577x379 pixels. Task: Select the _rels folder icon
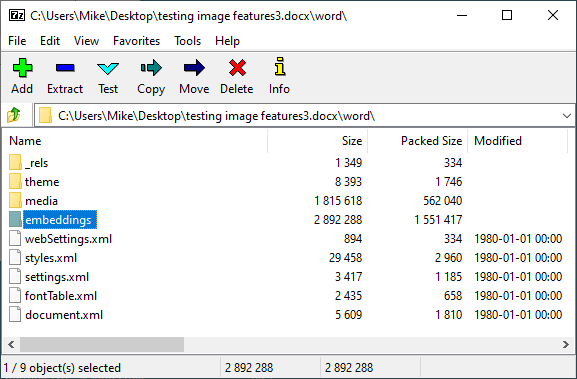pyautogui.click(x=15, y=163)
